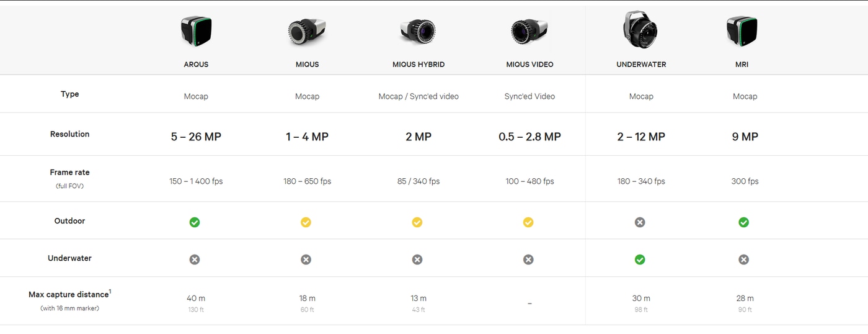The image size is (868, 334).
Task: Click the MIQUS VIDEO column heading
Action: tap(529, 65)
